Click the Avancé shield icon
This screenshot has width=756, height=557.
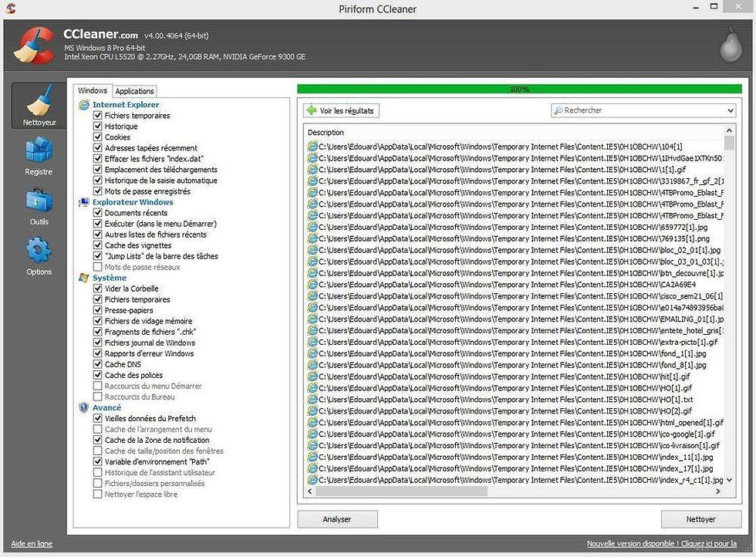(x=84, y=407)
